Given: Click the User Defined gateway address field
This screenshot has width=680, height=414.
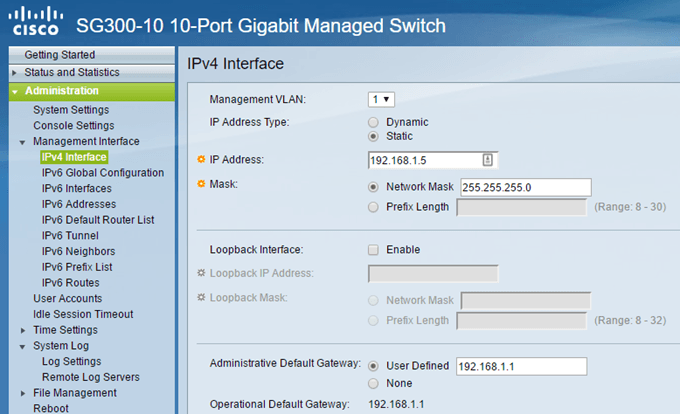Looking at the screenshot, I should pos(522,366).
